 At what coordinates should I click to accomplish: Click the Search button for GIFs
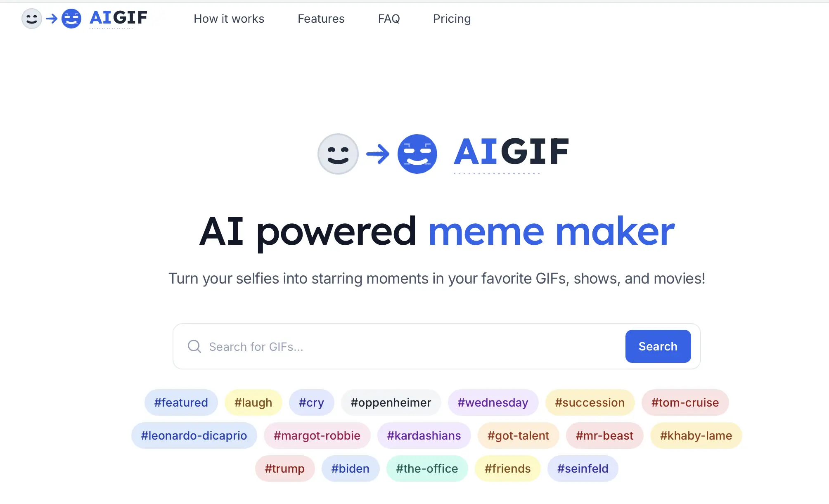pyautogui.click(x=658, y=346)
